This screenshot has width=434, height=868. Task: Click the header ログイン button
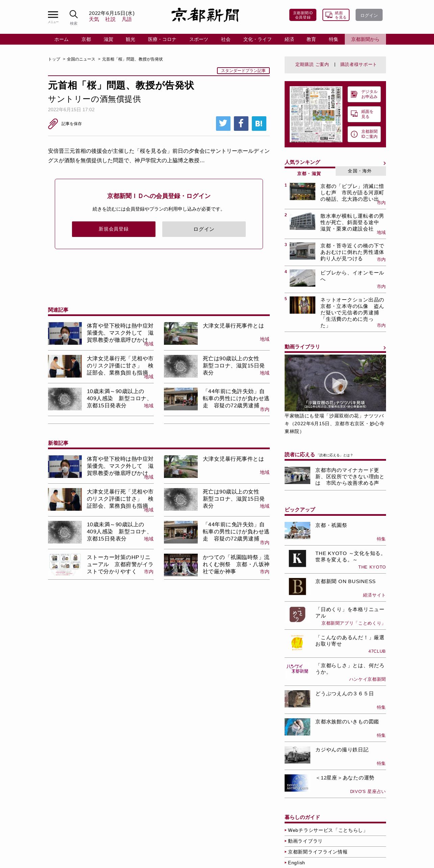[x=369, y=15]
